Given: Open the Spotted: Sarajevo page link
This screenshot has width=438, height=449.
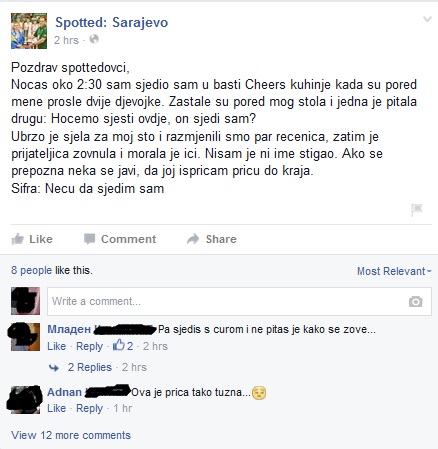Looking at the screenshot, I should 112,22.
